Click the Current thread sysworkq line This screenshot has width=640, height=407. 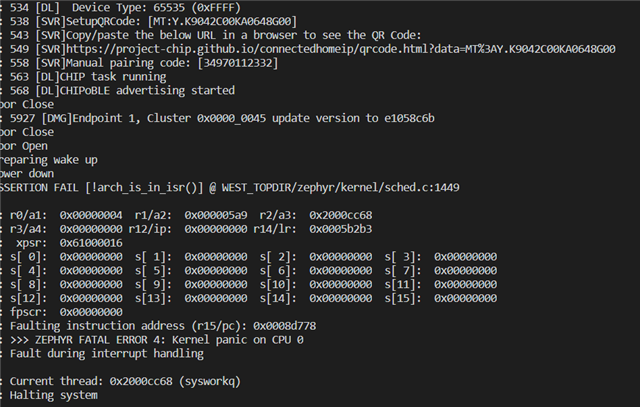(125, 381)
